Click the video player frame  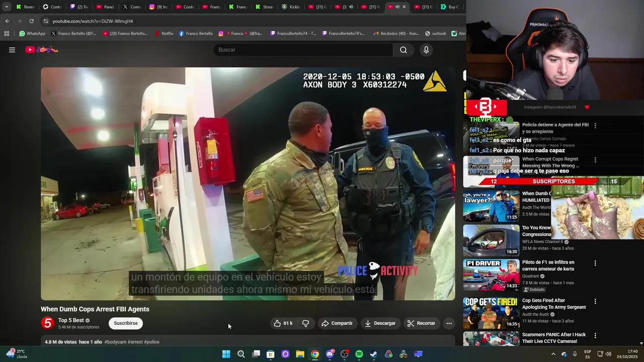pyautogui.click(x=248, y=184)
